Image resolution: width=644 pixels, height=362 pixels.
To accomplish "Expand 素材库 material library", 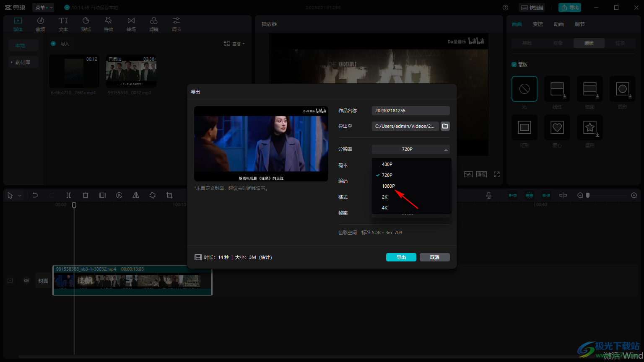I will (23, 62).
